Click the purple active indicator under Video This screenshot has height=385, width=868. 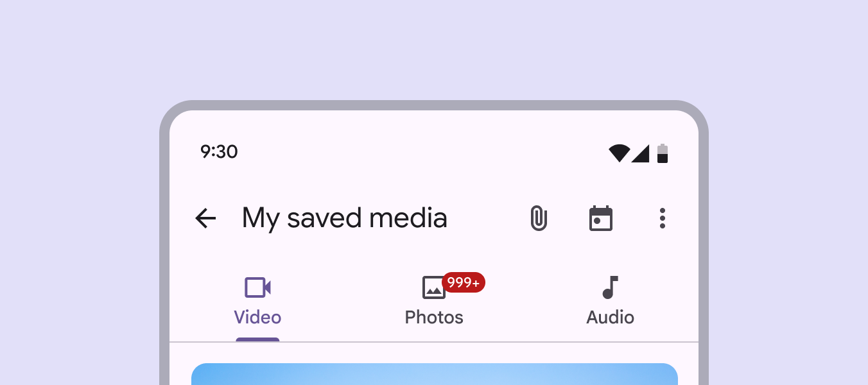257,339
